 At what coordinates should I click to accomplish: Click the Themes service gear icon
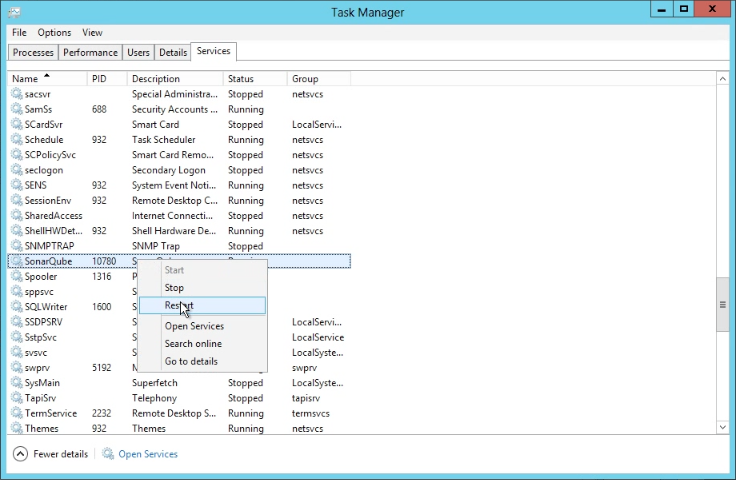(17, 428)
